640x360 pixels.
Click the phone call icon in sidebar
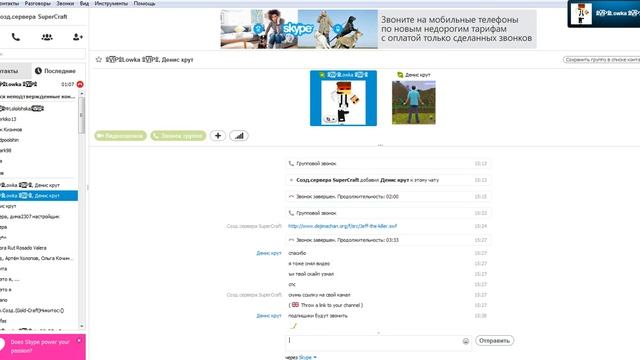[16, 37]
